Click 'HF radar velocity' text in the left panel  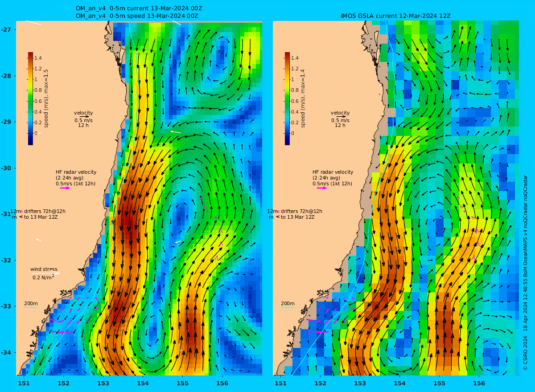pyautogui.click(x=76, y=172)
